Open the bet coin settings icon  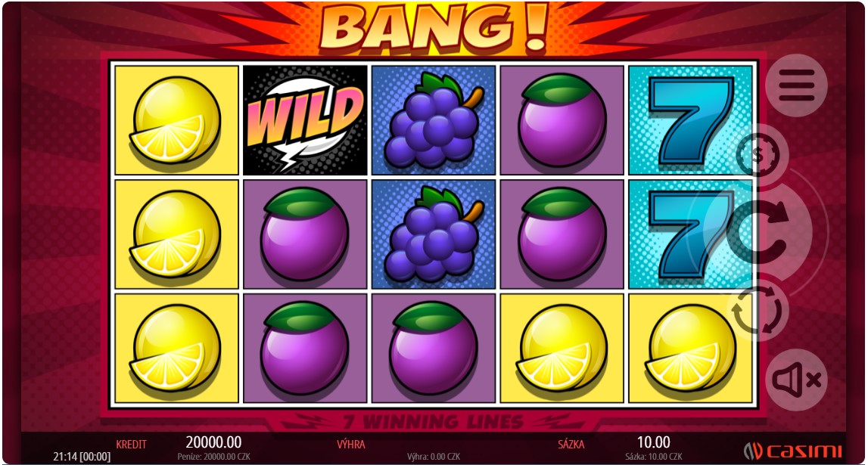pyautogui.click(x=758, y=155)
